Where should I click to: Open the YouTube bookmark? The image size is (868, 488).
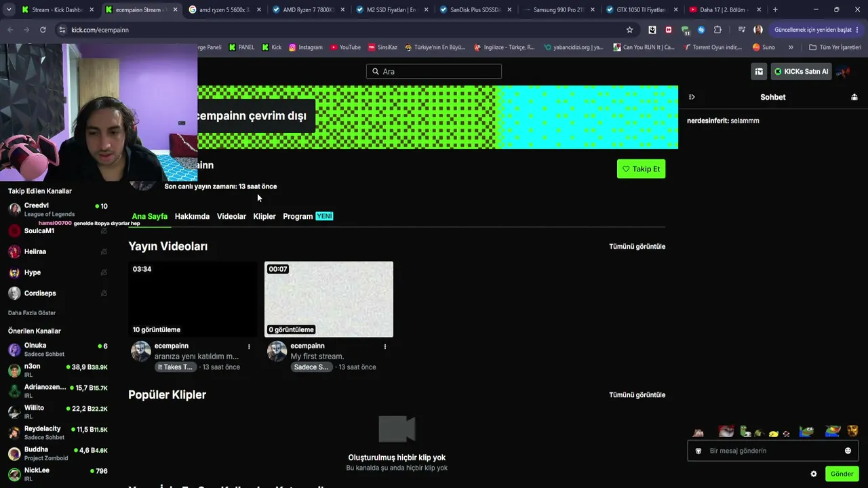click(x=345, y=47)
